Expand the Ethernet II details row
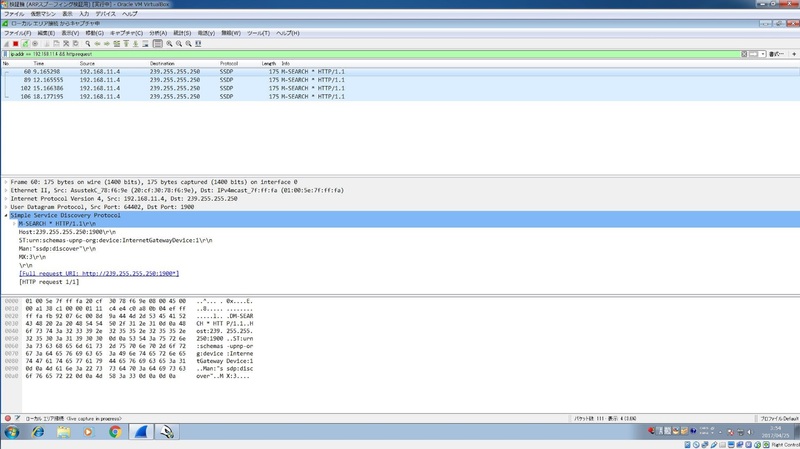 (6, 190)
